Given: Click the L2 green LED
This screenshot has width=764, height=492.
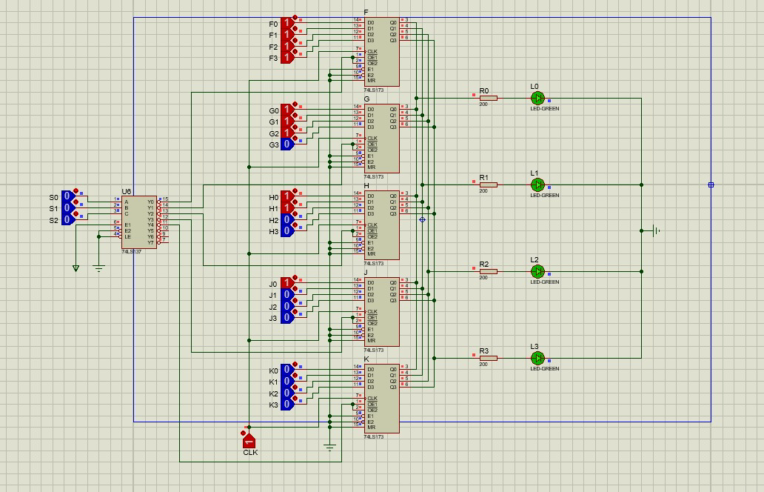Looking at the screenshot, I should [537, 271].
